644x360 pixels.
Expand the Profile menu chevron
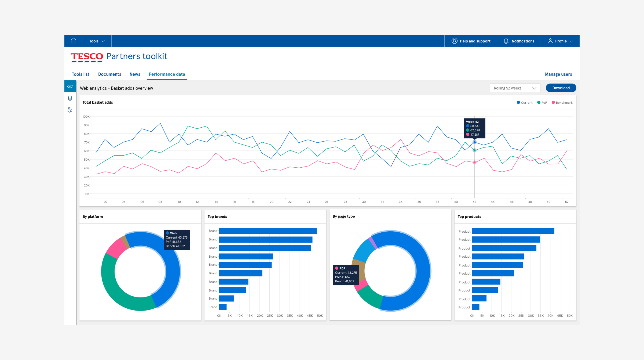[x=571, y=41]
